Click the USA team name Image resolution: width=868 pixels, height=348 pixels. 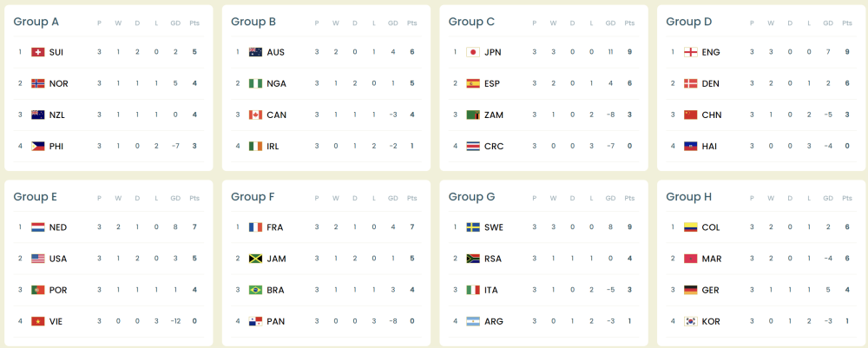[59, 259]
